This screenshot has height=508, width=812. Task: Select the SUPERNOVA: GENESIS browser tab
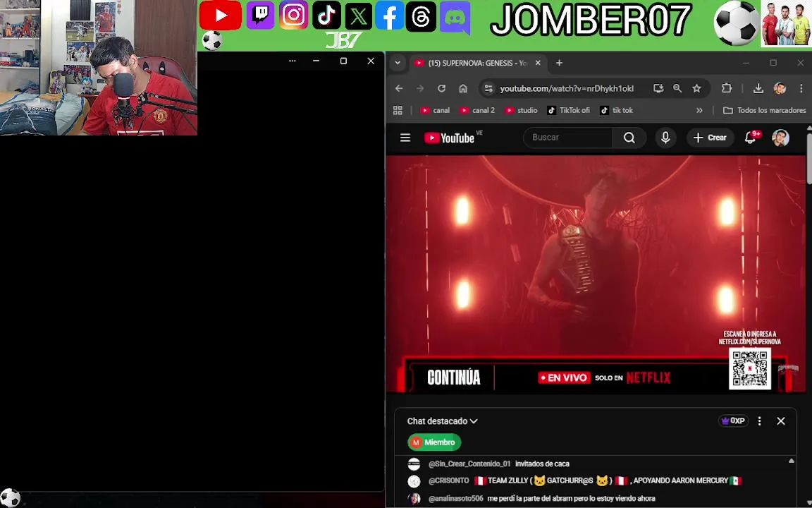[476, 63]
